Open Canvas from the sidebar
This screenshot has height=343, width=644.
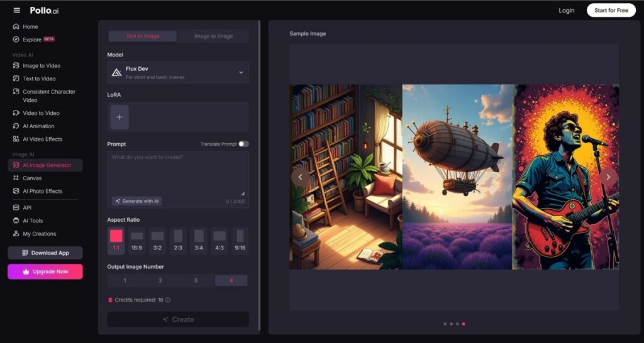[31, 178]
